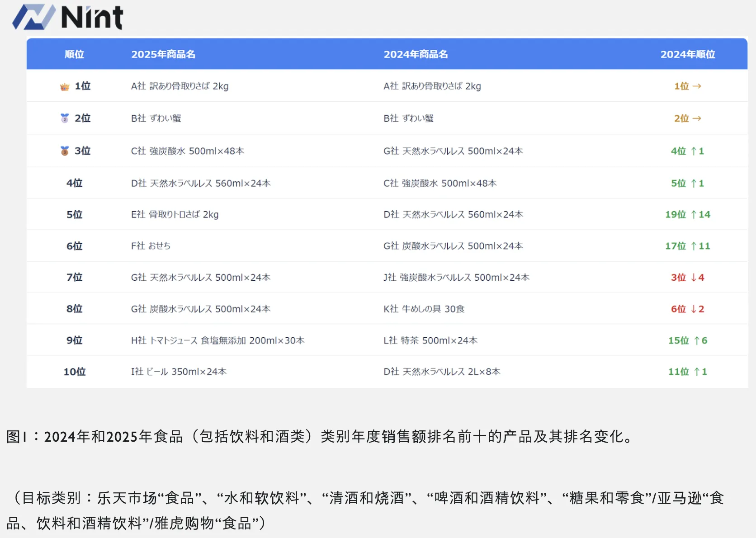The height and width of the screenshot is (538, 756).
Task: Click the 11位 ↑1 rank change
Action: click(x=688, y=372)
